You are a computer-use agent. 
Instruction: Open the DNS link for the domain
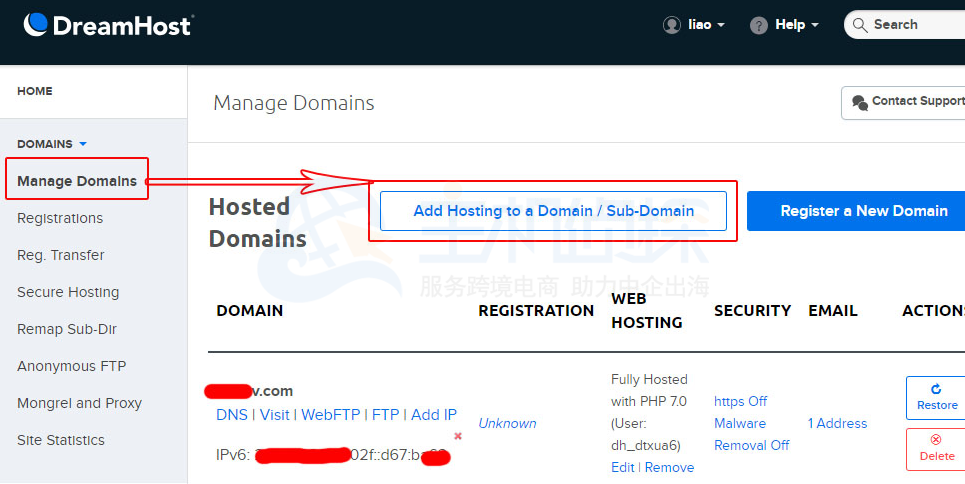[231, 415]
